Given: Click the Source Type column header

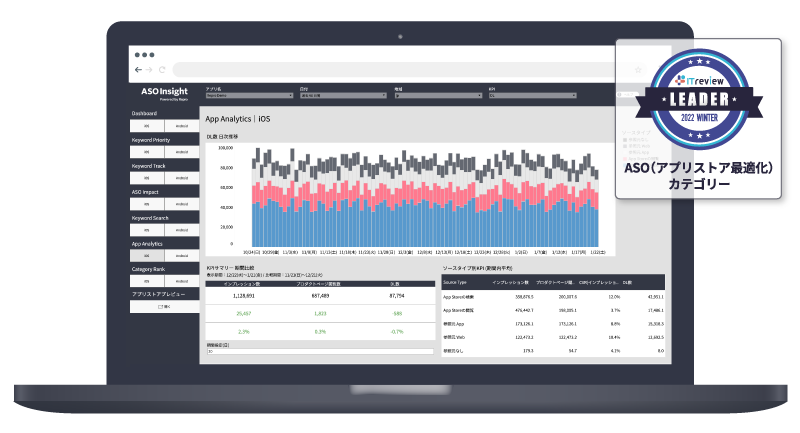Looking at the screenshot, I should [455, 282].
